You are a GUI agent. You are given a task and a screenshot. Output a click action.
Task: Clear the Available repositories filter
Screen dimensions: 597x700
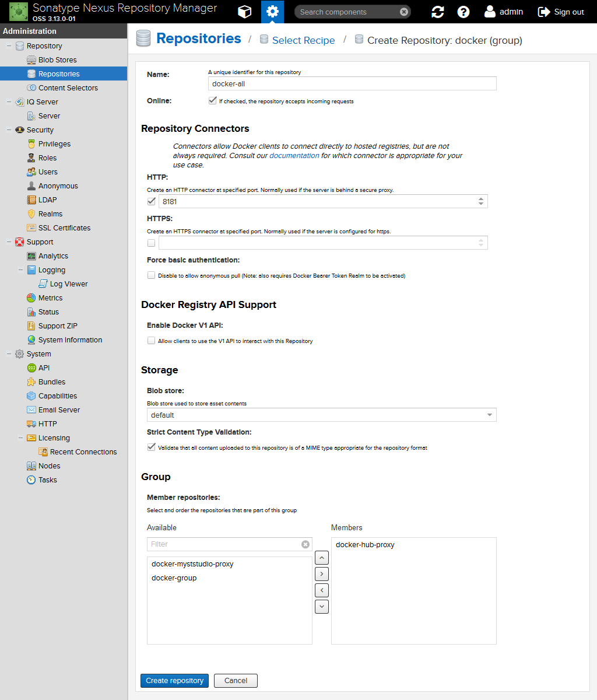click(305, 544)
